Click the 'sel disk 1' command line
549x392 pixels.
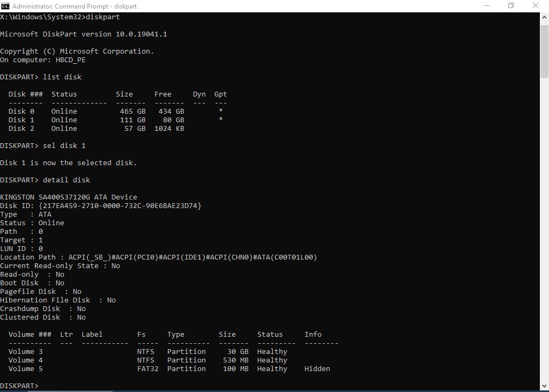[x=64, y=146]
